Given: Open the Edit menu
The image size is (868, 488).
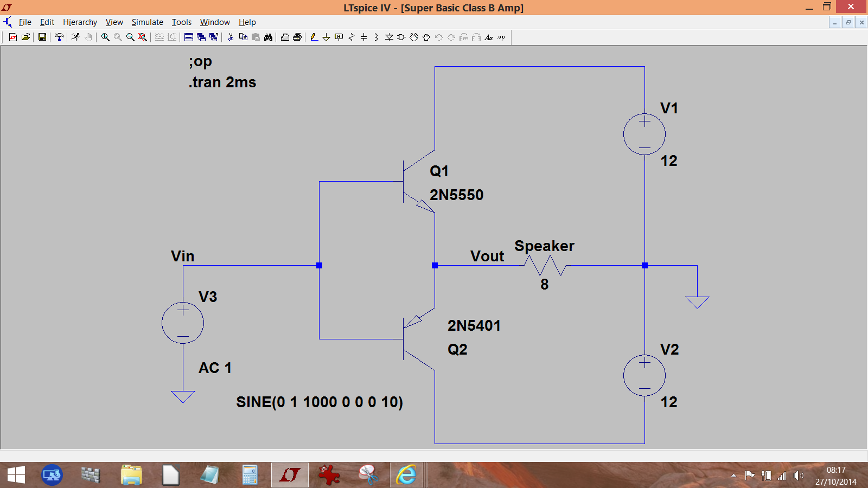Looking at the screenshot, I should (47, 22).
